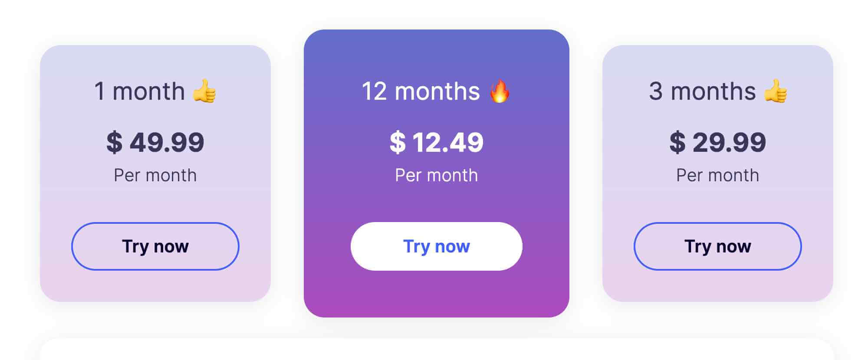Click the thumbs-up emoji on 1 month plan
Screen dimensions: 868x360
click(204, 91)
